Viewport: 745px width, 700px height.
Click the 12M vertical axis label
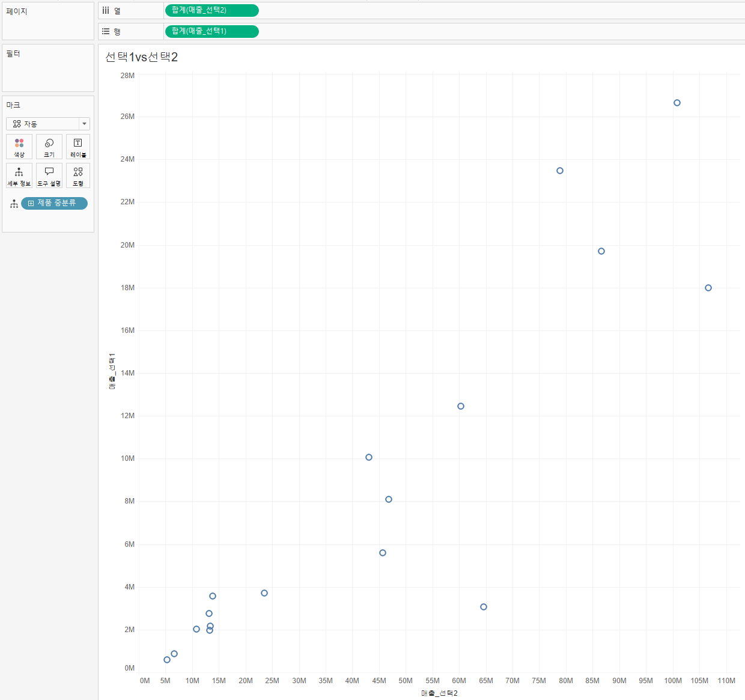click(127, 416)
